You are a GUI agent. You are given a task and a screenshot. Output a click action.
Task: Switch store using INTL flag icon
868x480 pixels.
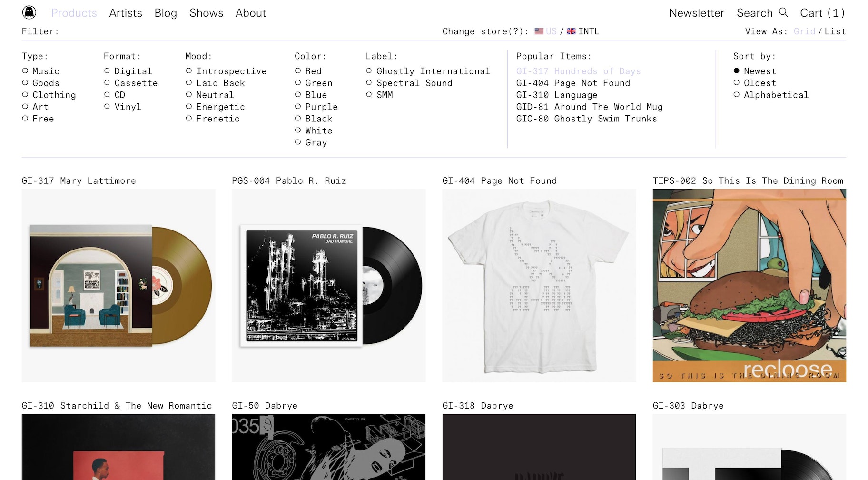[571, 31]
